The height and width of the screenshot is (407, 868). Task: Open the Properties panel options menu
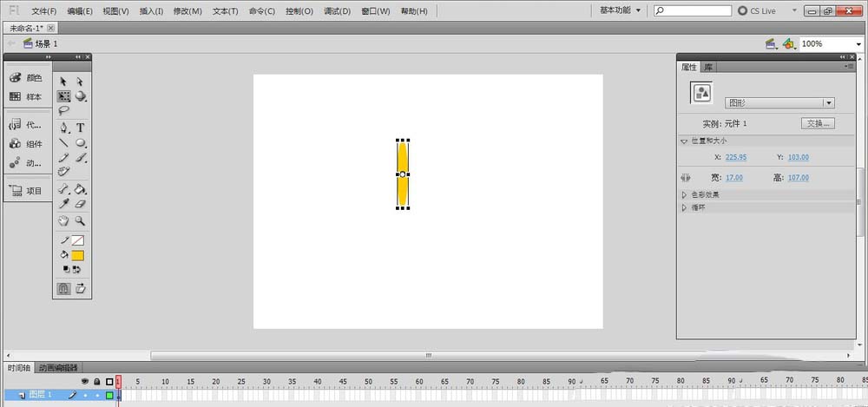pos(849,67)
